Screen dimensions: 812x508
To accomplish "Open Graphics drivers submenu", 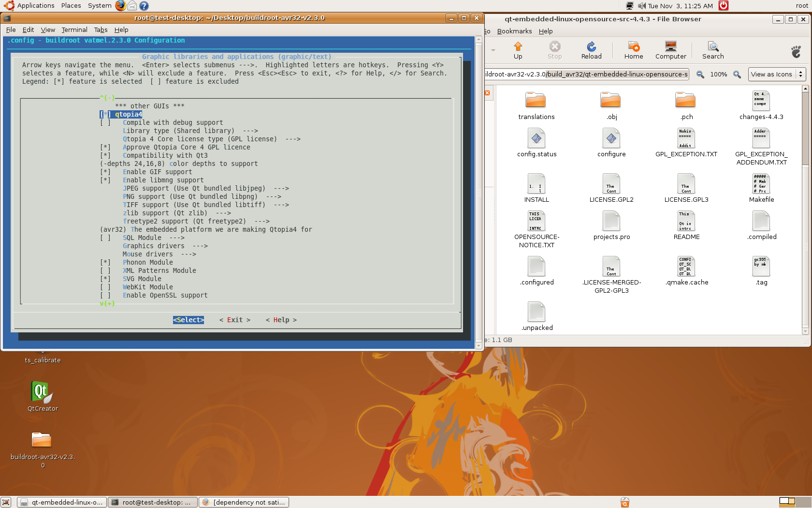I will pyautogui.click(x=165, y=246).
